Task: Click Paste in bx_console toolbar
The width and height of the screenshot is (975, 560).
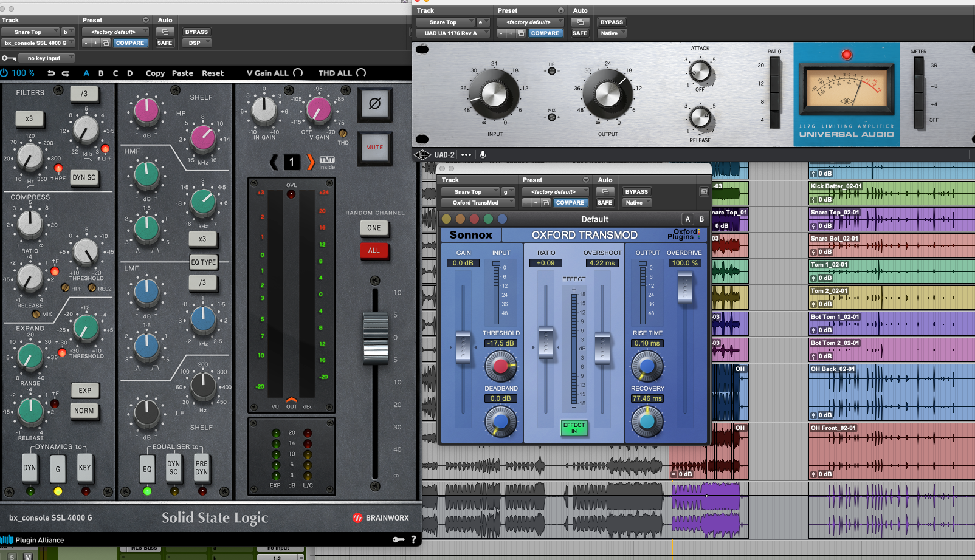Action: [182, 73]
